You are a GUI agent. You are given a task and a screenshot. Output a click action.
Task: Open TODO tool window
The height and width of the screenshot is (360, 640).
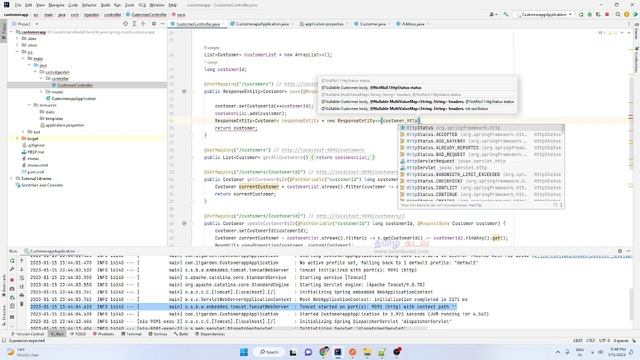[78, 334]
